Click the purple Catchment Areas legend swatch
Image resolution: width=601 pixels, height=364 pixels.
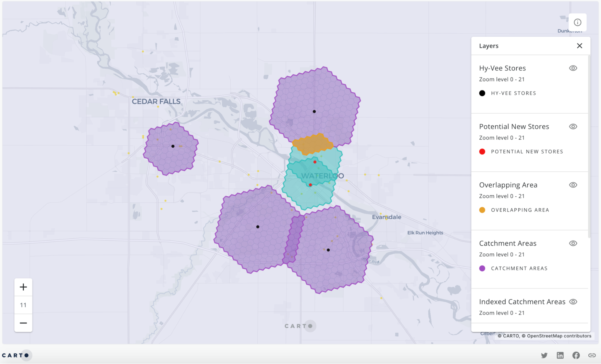482,268
